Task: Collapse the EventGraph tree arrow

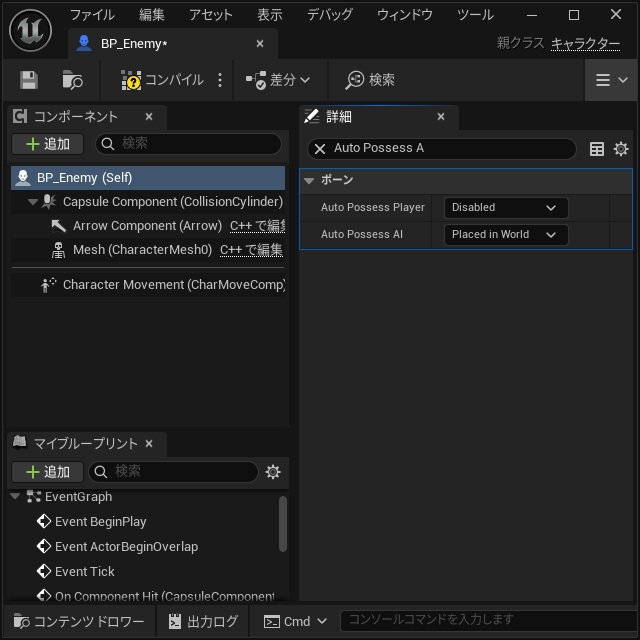Action: click(16, 497)
